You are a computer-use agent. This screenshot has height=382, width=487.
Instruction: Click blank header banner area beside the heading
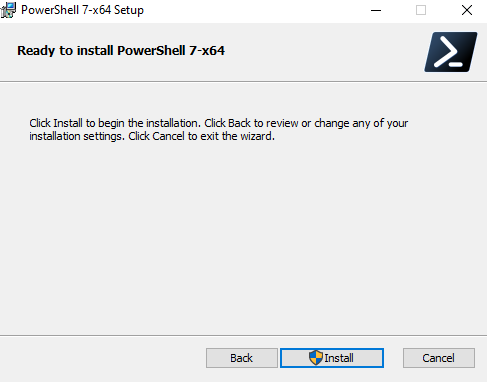(x=320, y=52)
